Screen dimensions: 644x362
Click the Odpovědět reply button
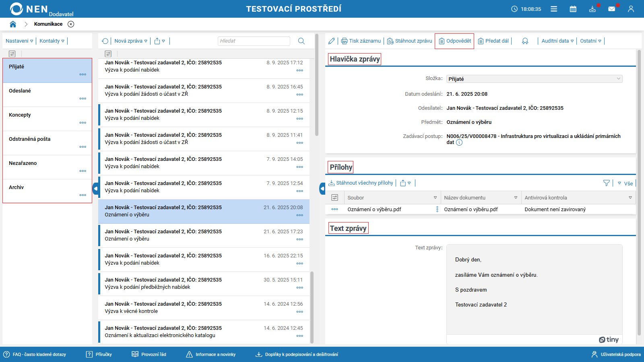[454, 41]
